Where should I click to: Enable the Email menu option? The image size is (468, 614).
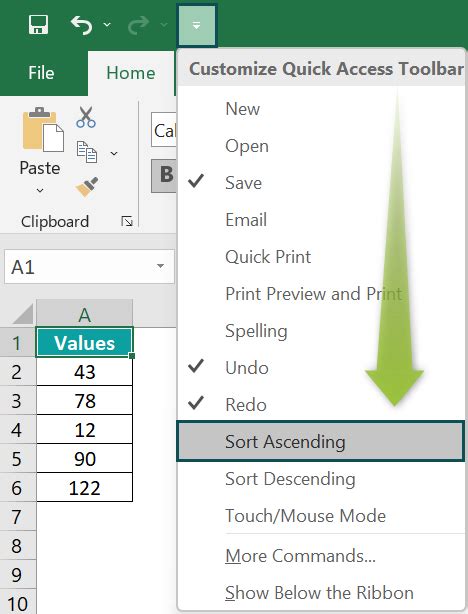321,220
